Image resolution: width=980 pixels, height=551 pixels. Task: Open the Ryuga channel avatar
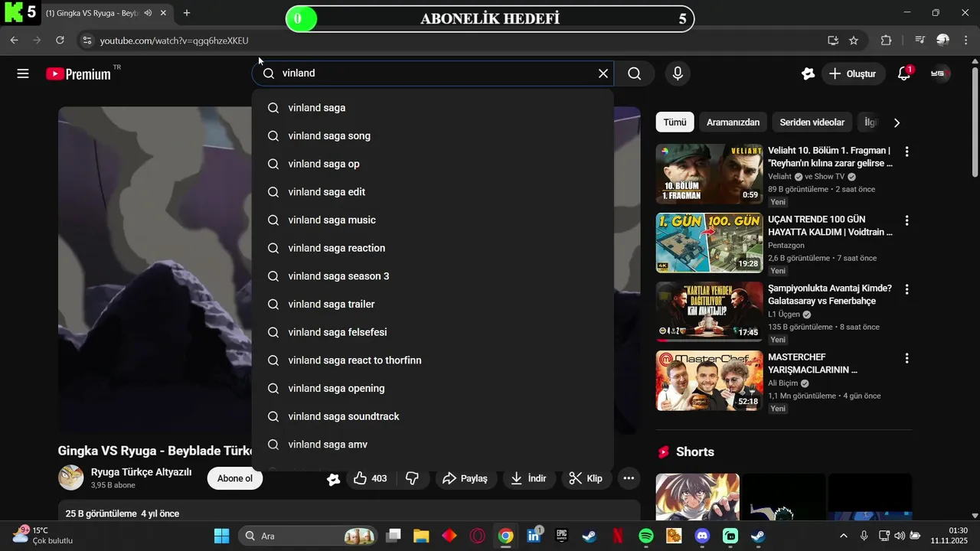click(71, 478)
